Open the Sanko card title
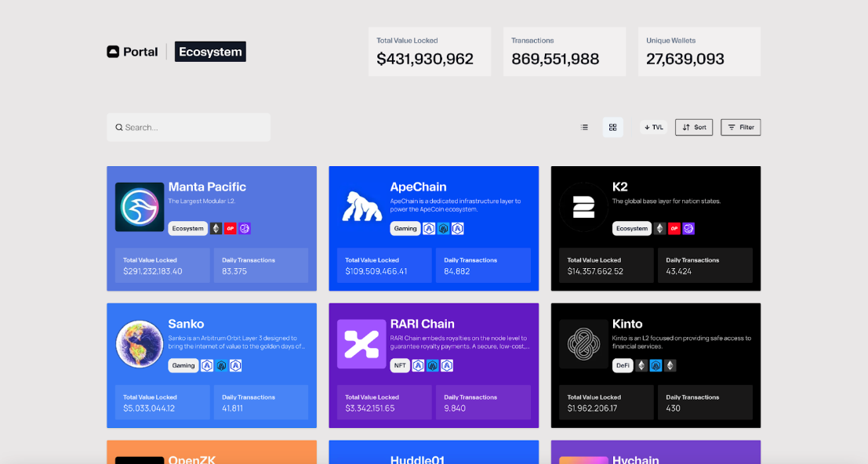This screenshot has width=868, height=464. (x=186, y=324)
